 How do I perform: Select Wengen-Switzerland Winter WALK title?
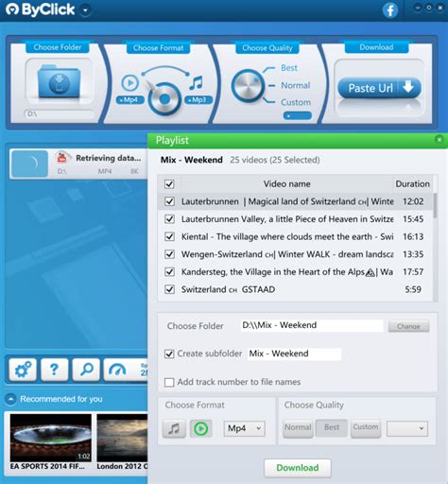click(287, 254)
